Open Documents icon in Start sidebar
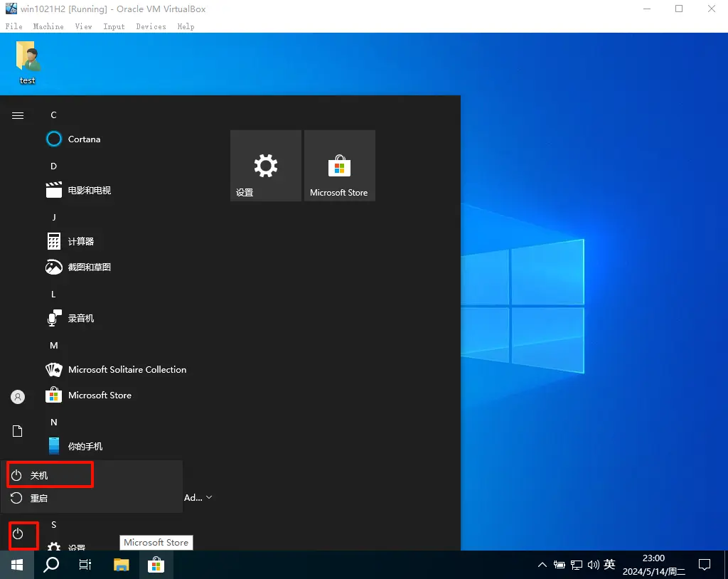Screen dimensions: 728x579 tap(18, 431)
